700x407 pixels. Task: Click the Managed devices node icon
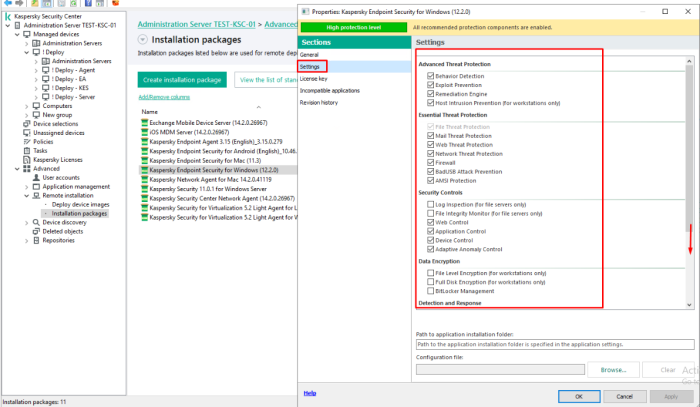[x=27, y=34]
